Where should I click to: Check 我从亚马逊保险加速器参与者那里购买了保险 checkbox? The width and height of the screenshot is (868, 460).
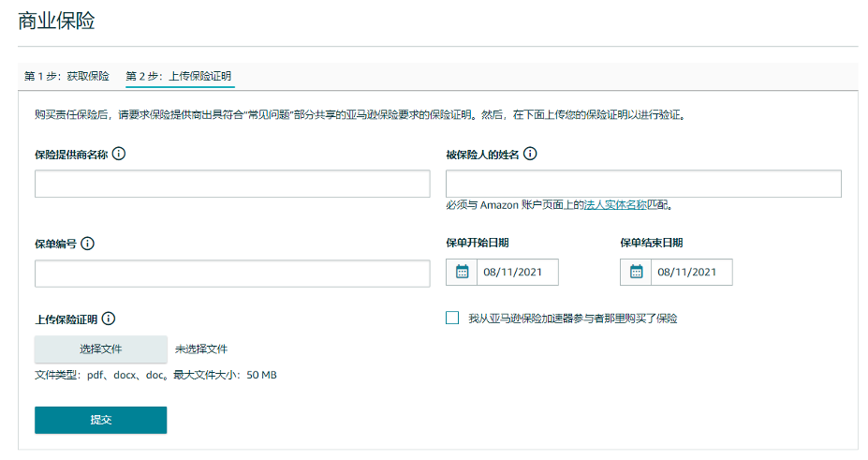pos(453,318)
